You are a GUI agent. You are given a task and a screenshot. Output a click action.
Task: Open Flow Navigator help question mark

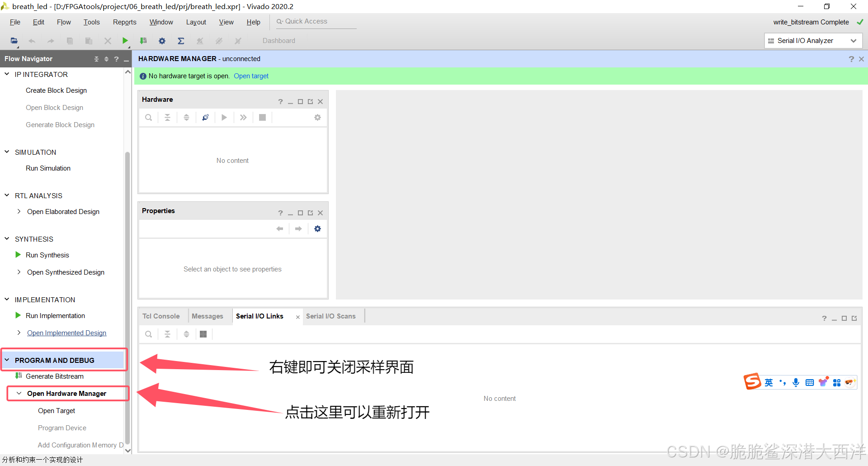point(116,59)
